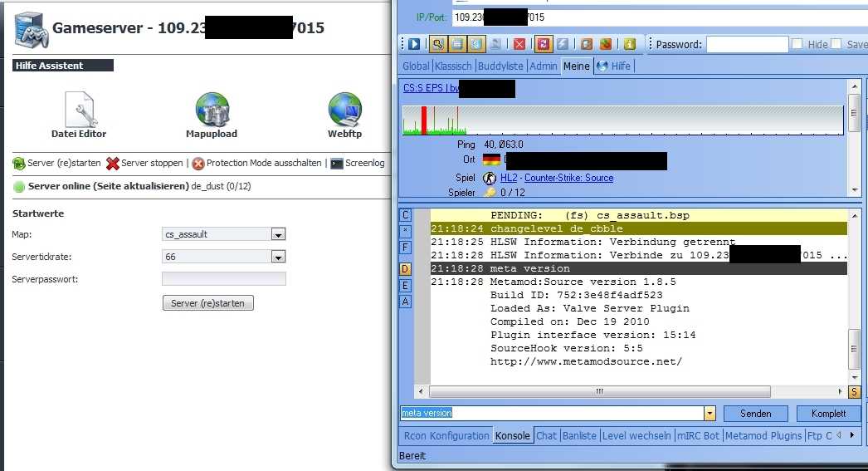Click the green server online status indicator

tap(19, 187)
